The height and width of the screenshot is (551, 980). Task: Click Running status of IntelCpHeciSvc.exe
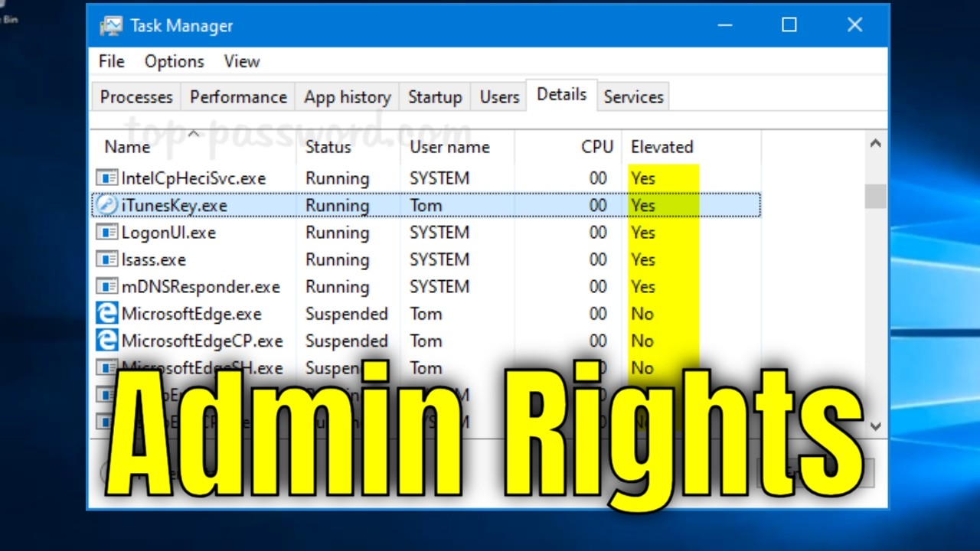(337, 178)
